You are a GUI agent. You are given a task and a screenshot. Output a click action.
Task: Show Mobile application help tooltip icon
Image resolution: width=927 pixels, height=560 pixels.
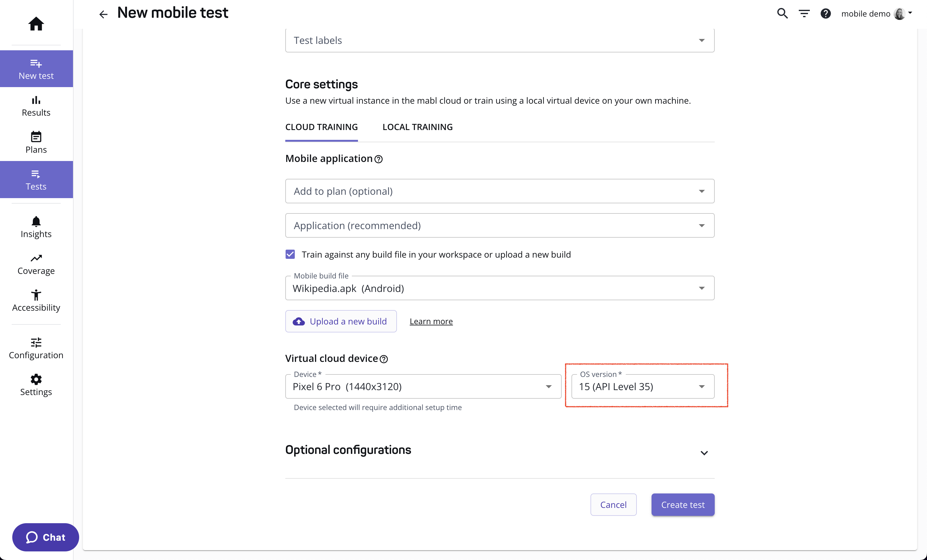379,159
